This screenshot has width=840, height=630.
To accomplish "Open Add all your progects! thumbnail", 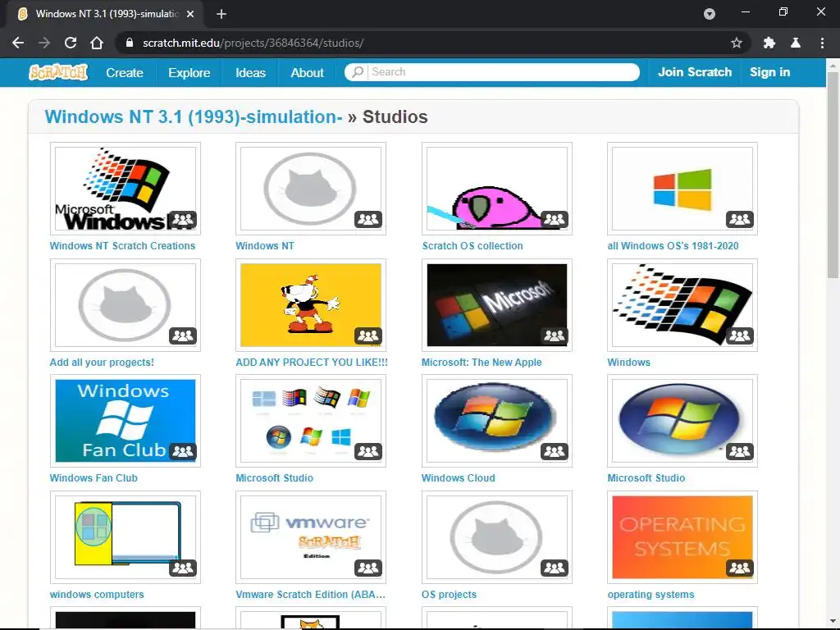I will (x=126, y=305).
